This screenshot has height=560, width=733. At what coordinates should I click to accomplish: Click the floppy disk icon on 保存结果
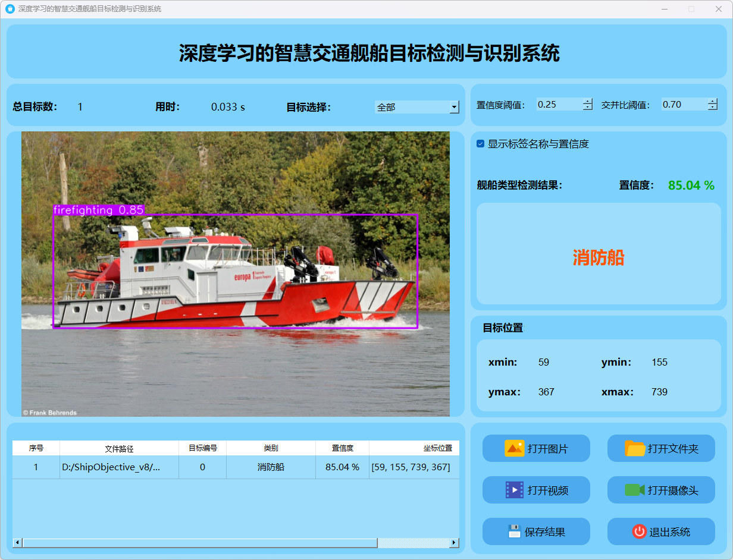(x=514, y=531)
